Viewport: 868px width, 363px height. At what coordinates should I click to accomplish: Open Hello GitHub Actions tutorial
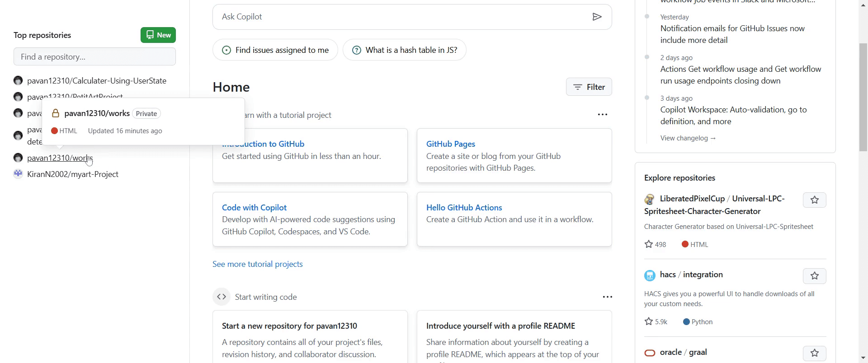tap(464, 208)
